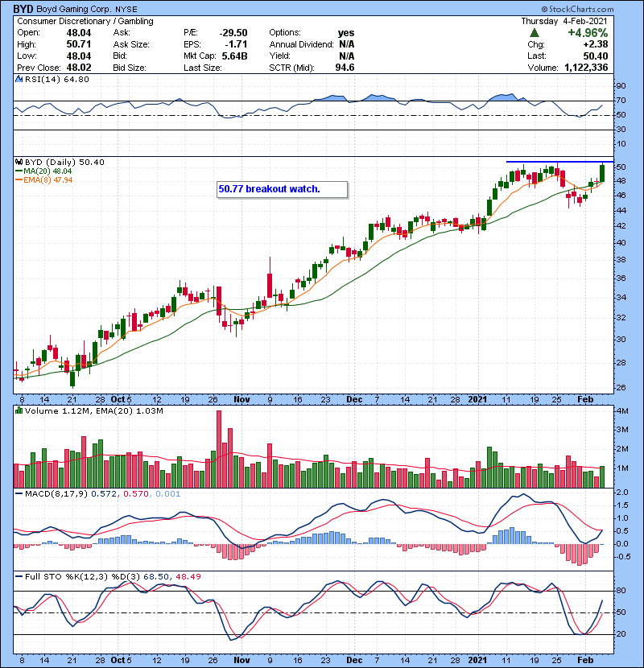
Task: Click the green up-arrow change icon
Action: click(x=535, y=33)
